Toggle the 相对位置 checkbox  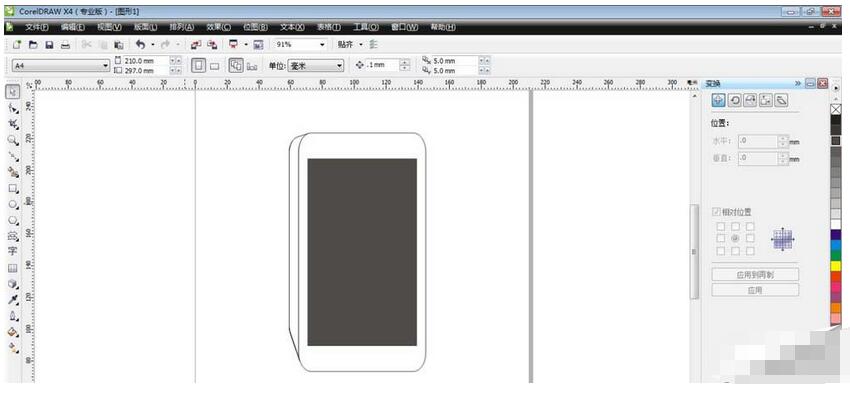[717, 212]
